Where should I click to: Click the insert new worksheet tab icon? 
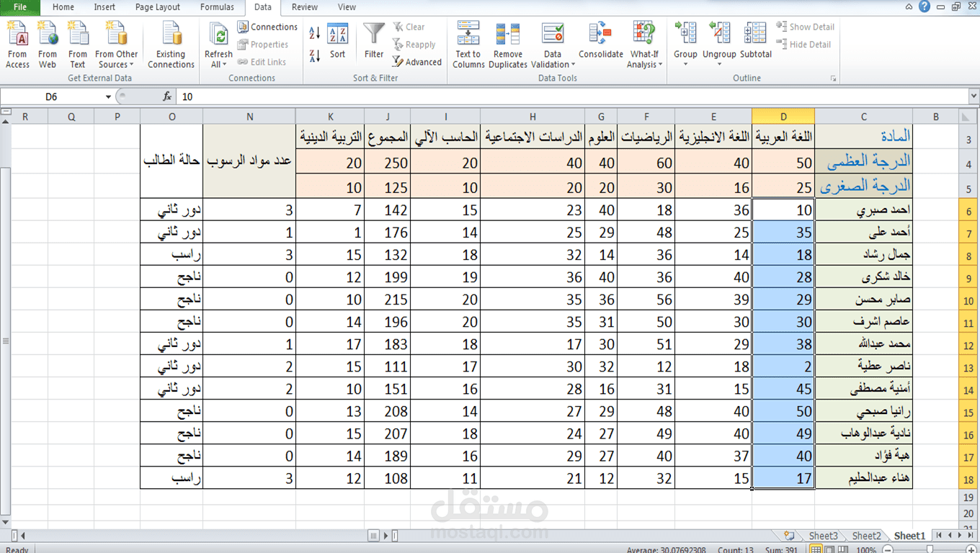click(790, 536)
